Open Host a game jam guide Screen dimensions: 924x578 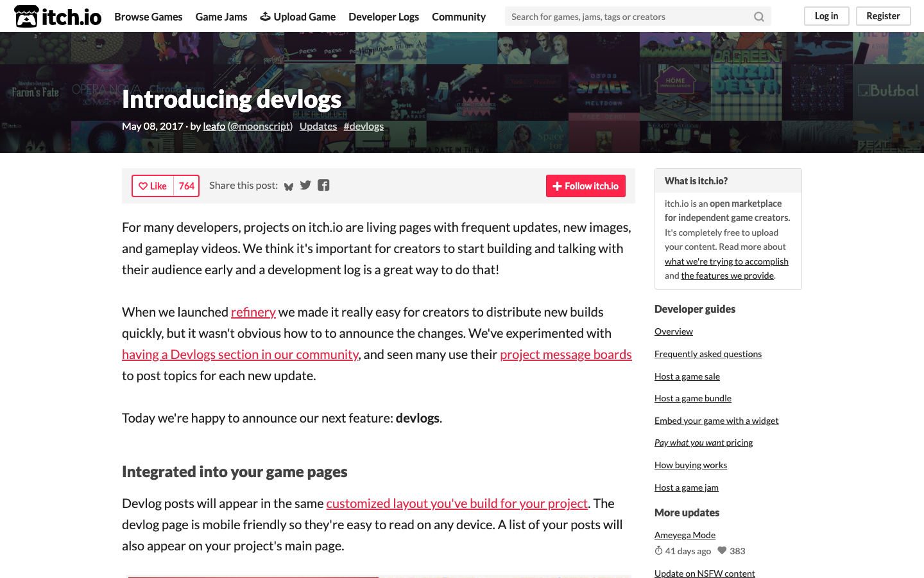pyautogui.click(x=687, y=487)
